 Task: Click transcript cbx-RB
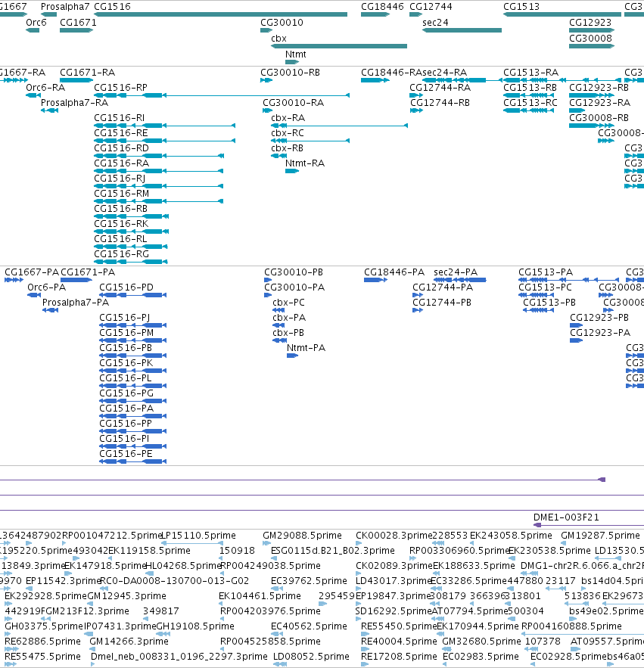[278, 156]
